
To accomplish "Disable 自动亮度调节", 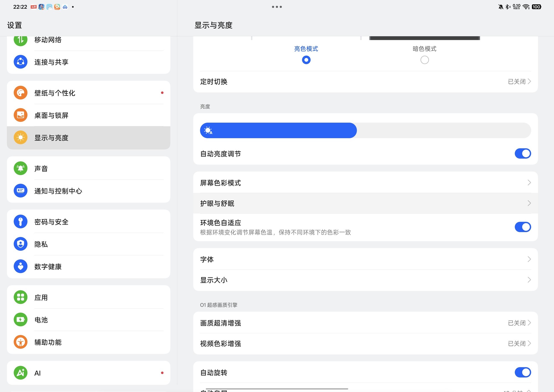I will [522, 153].
